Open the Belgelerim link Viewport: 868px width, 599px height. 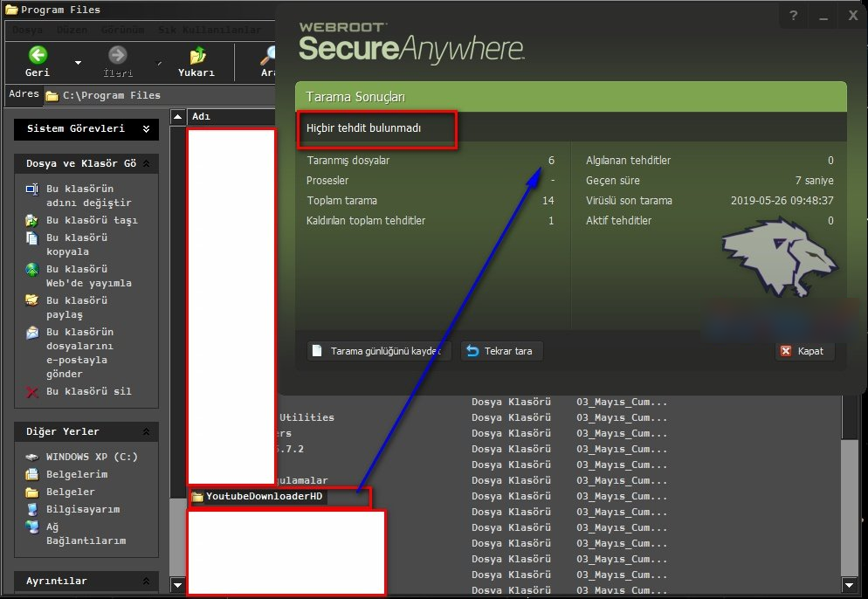pos(77,474)
